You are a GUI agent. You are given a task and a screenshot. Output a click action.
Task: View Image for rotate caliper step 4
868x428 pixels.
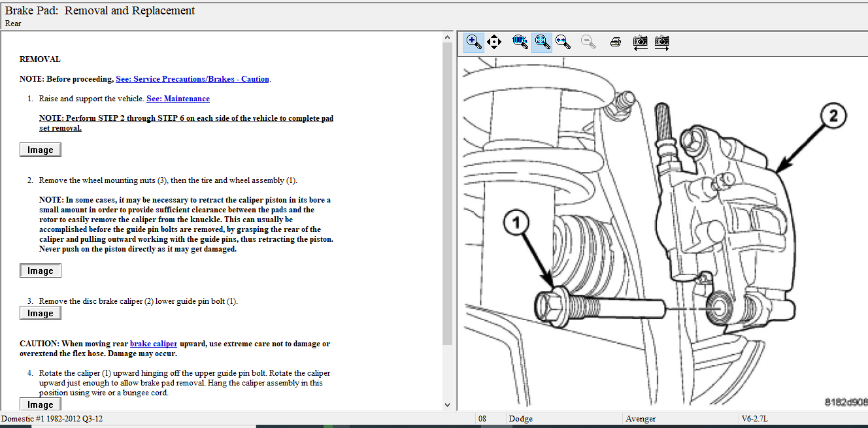pos(41,404)
